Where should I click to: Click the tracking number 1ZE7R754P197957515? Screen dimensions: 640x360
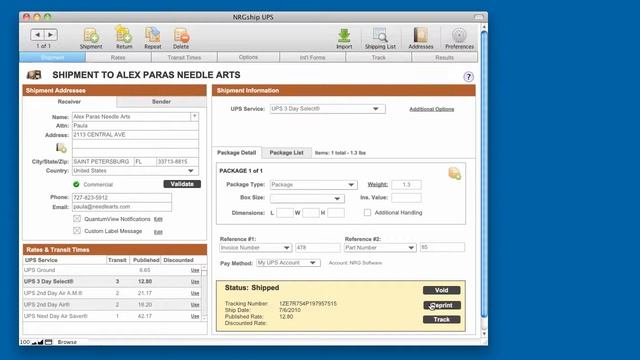point(308,304)
